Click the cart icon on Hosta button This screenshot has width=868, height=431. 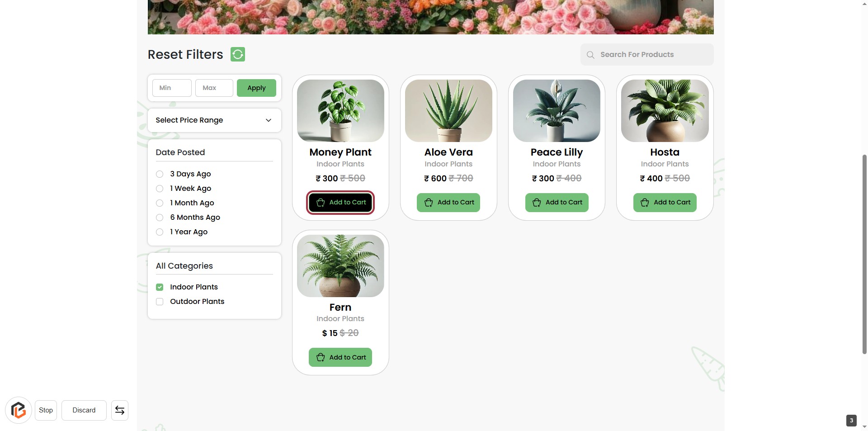coord(645,203)
